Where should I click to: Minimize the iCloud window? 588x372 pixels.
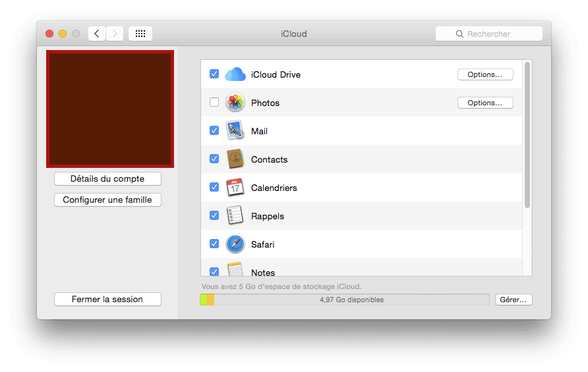(63, 34)
